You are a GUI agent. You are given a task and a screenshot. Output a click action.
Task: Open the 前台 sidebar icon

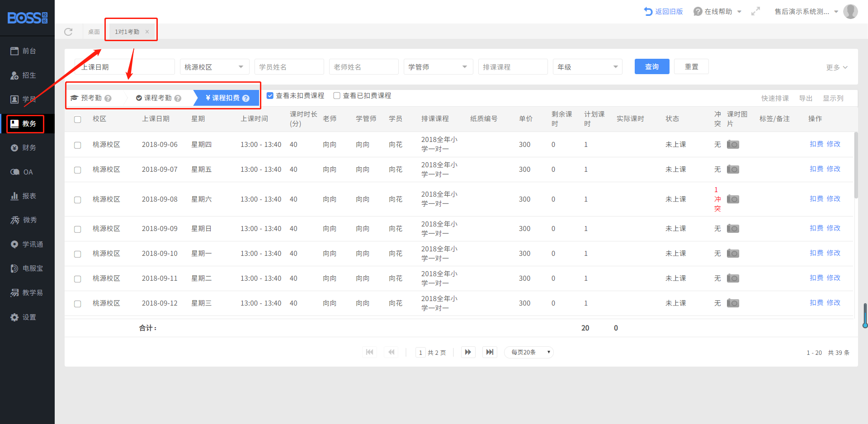tap(14, 51)
